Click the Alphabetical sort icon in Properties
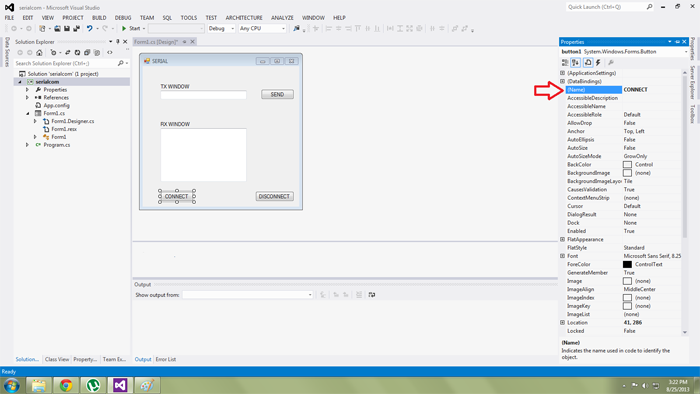This screenshot has height=394, width=700. pyautogui.click(x=575, y=63)
